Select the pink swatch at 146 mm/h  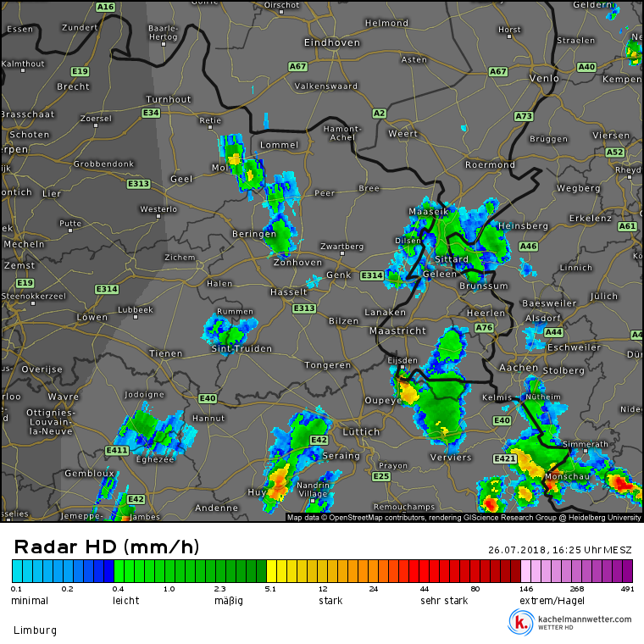click(x=525, y=571)
